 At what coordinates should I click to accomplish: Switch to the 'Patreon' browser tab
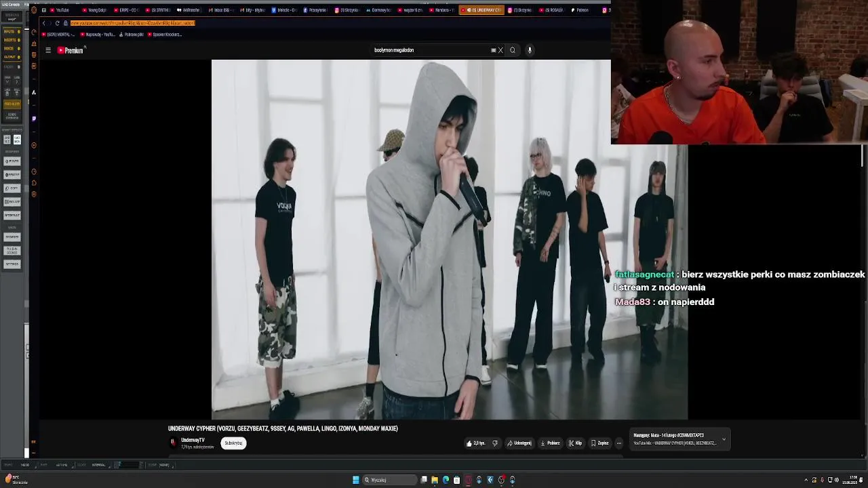click(581, 10)
